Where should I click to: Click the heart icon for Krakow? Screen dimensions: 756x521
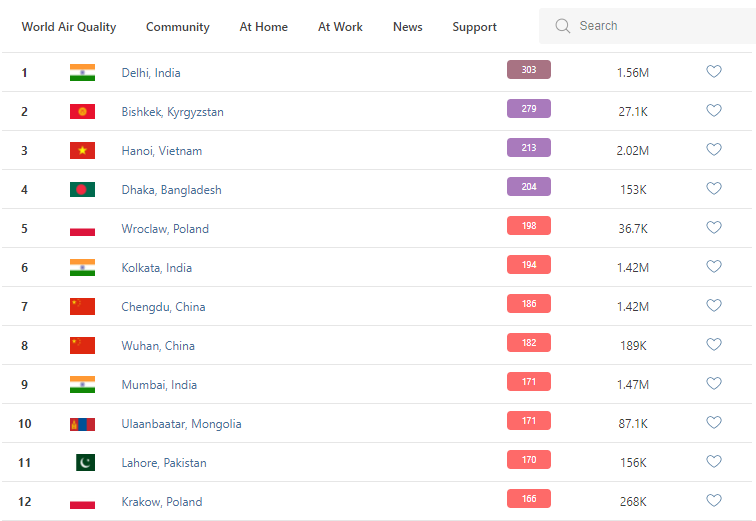714,501
